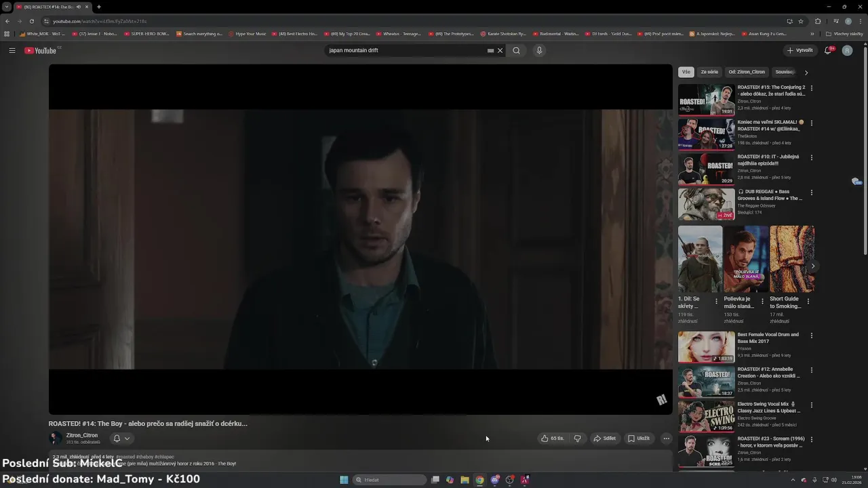The image size is (868, 488).
Task: Open menu for ROASTED! #15 The Conjuring 2
Action: tap(812, 88)
